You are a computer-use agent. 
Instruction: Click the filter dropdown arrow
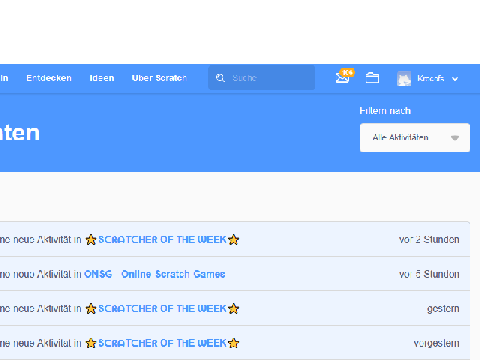click(455, 138)
